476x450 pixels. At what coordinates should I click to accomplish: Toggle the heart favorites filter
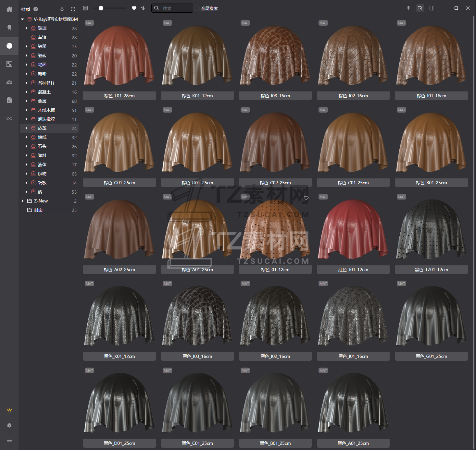[x=134, y=8]
